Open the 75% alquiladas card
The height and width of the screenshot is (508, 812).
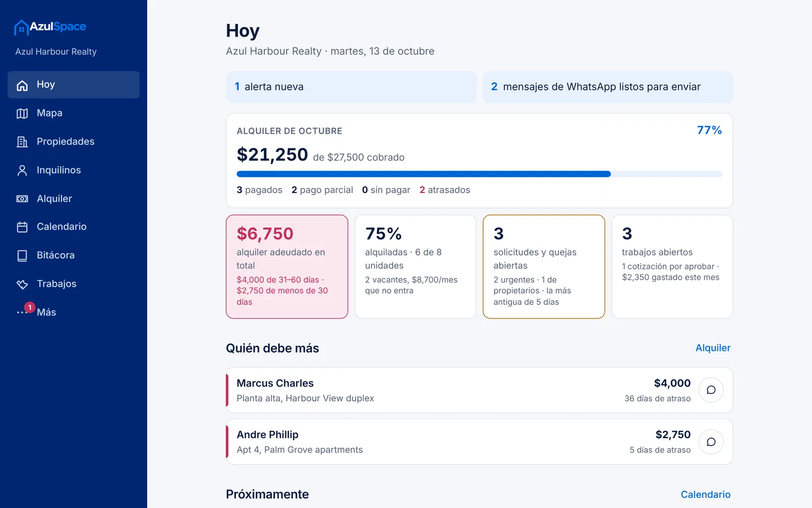coord(415,267)
